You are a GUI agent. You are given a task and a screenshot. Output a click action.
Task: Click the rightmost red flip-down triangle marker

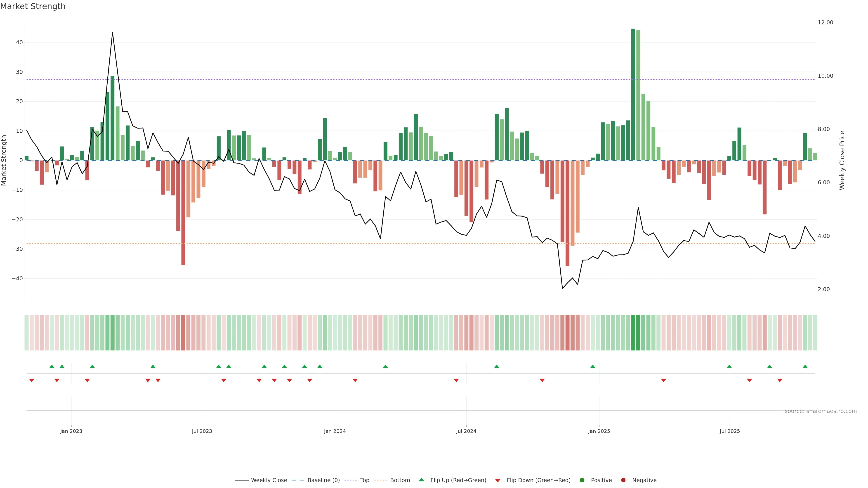pos(780,380)
